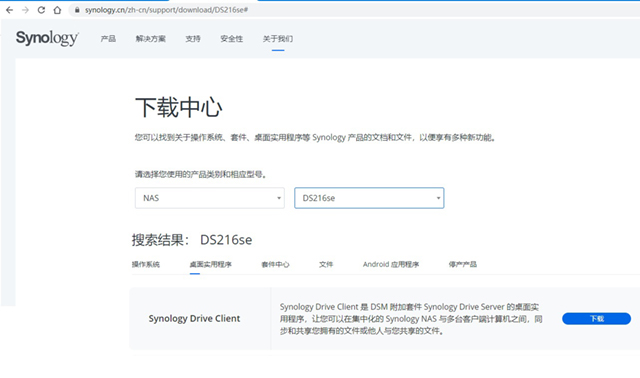Open the 解决方案 navigation menu
This screenshot has height=378, width=640.
click(151, 39)
